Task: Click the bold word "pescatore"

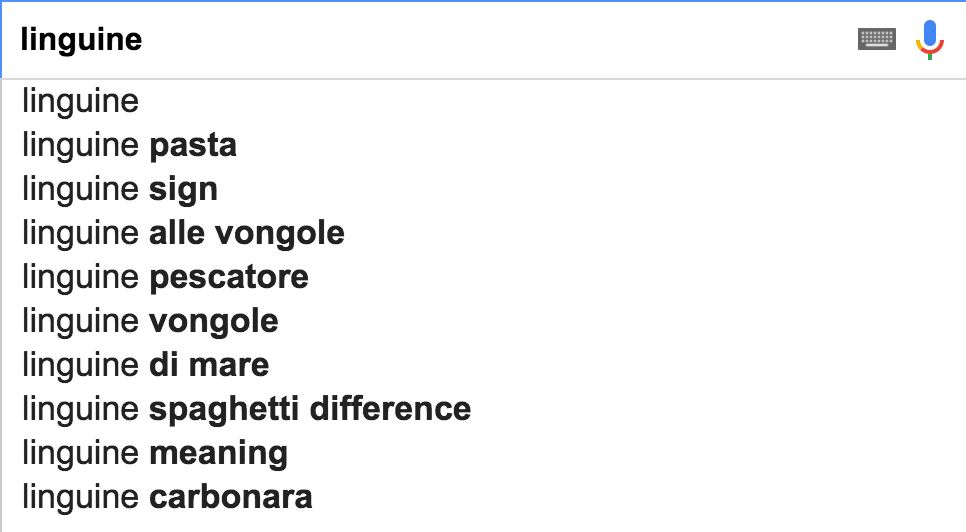Action: point(229,277)
